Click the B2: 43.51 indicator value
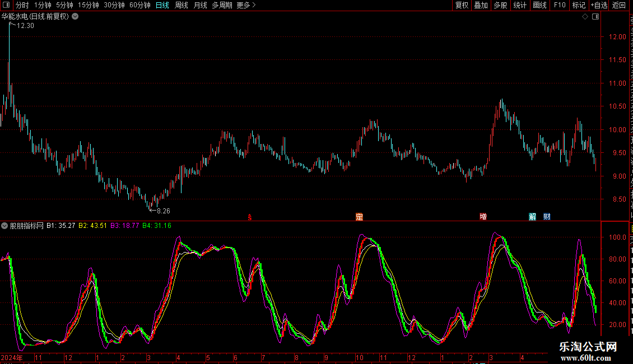Viewport: 633px width, 364px height. coord(92,226)
